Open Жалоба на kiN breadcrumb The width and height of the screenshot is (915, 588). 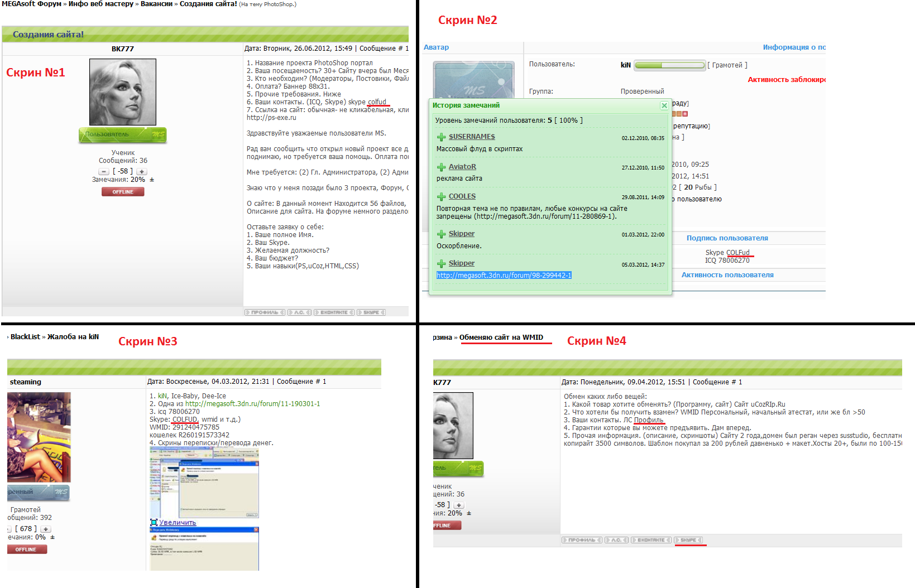click(x=73, y=337)
